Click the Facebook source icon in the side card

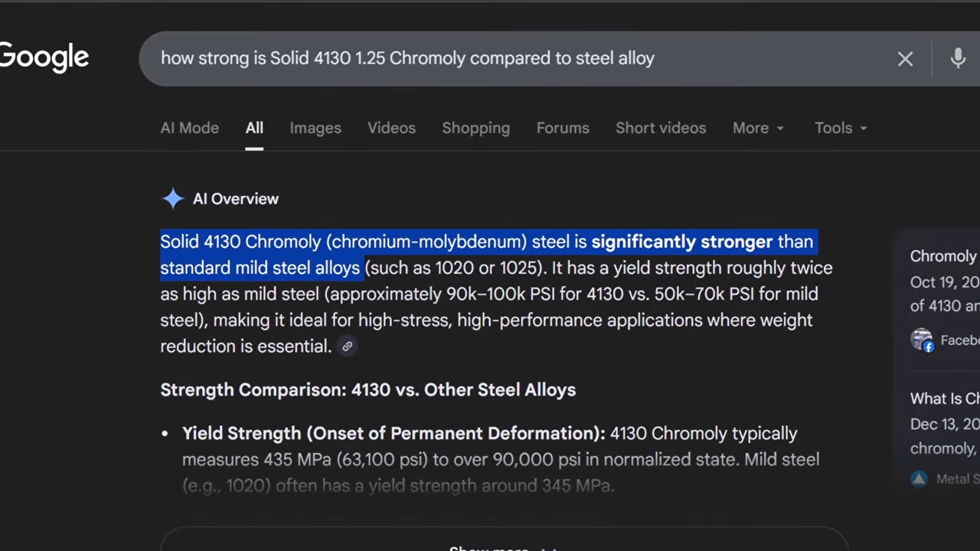pos(922,340)
